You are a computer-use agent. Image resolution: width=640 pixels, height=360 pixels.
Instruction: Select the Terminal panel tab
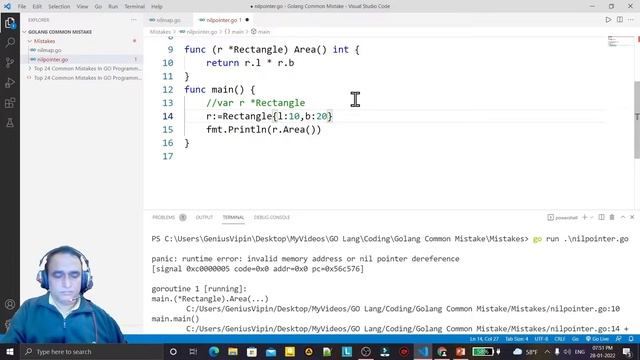233,217
